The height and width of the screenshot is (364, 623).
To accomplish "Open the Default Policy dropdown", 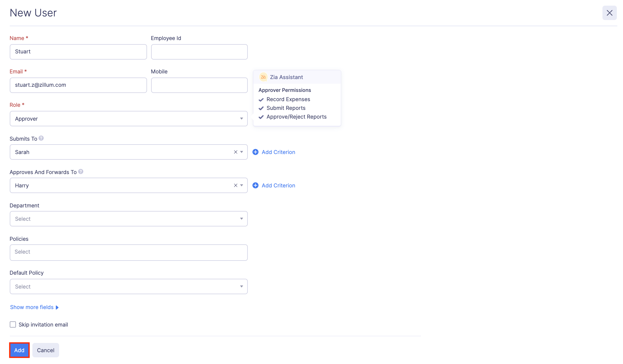I will click(x=129, y=286).
